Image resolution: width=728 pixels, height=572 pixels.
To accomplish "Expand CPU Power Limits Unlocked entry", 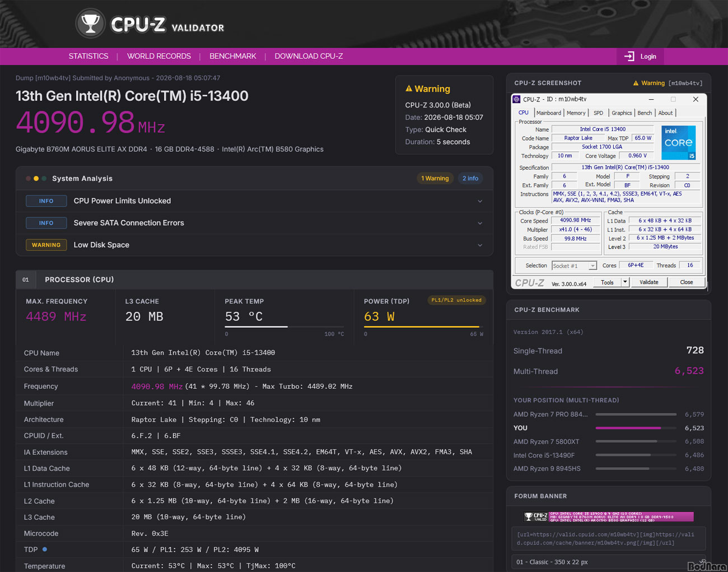I will click(254, 201).
